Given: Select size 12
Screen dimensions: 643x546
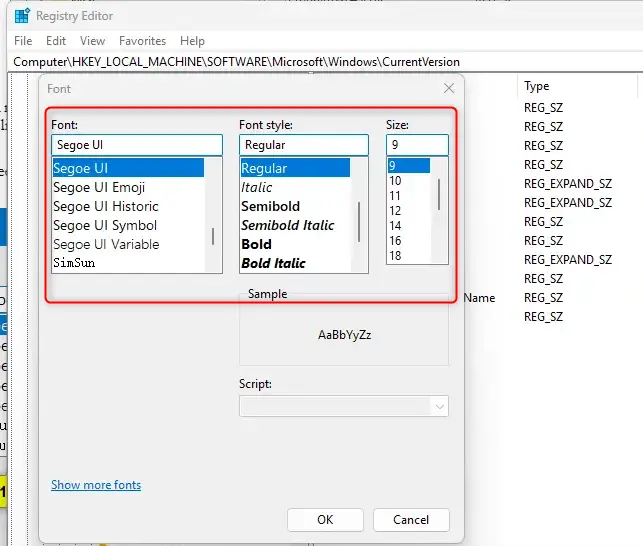Looking at the screenshot, I should click(x=408, y=211).
